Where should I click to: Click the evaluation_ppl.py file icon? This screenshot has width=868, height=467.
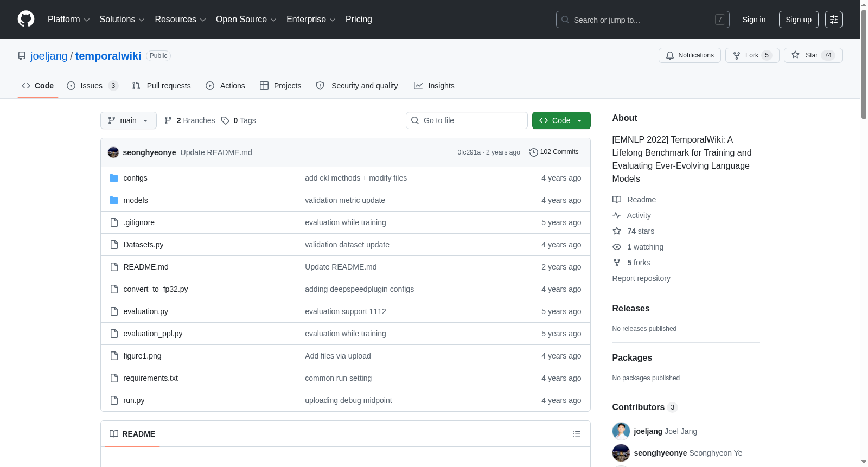[114, 334]
